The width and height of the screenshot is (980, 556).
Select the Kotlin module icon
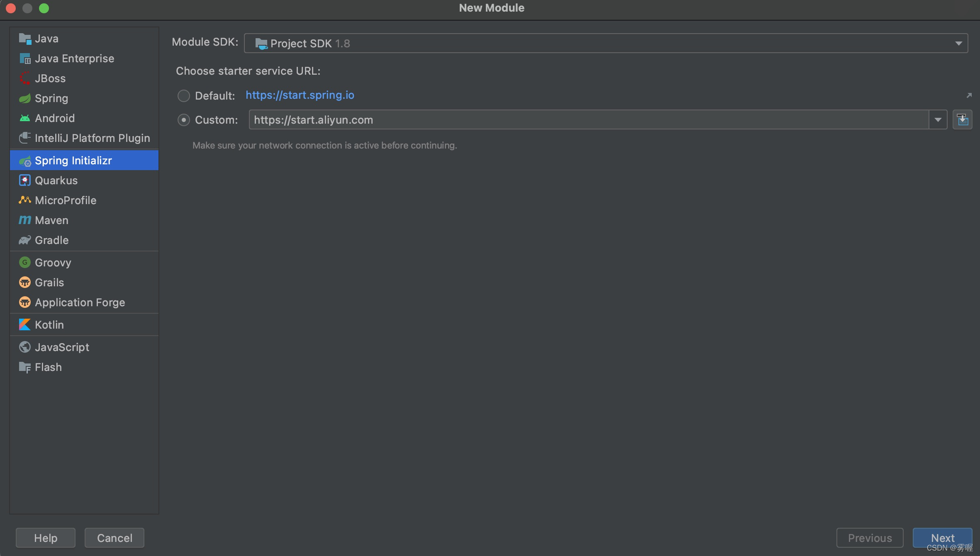[25, 324]
